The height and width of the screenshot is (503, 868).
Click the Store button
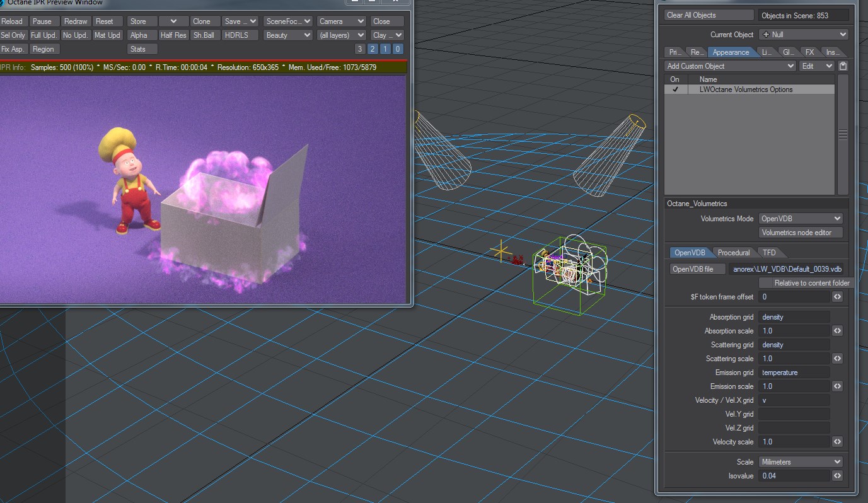coord(142,21)
